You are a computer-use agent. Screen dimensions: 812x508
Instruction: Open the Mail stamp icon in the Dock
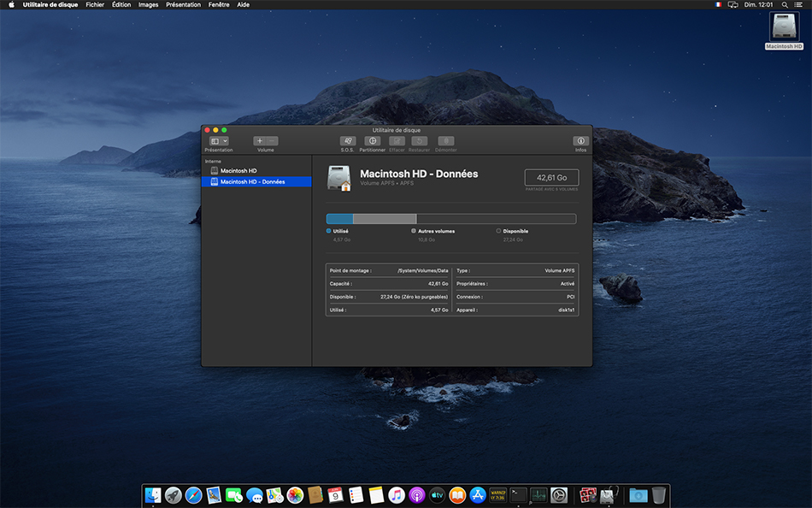214,495
